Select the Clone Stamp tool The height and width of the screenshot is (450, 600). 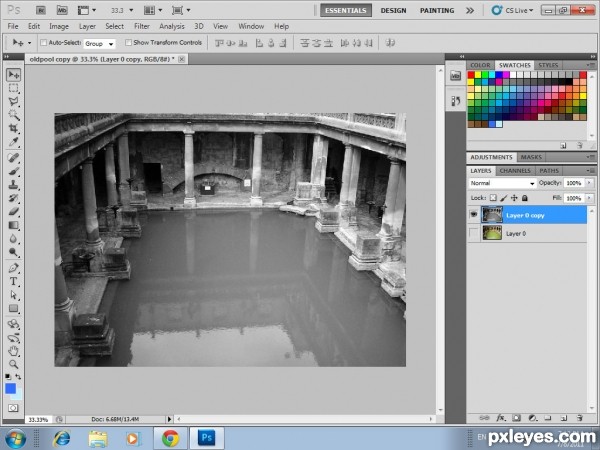coord(13,184)
